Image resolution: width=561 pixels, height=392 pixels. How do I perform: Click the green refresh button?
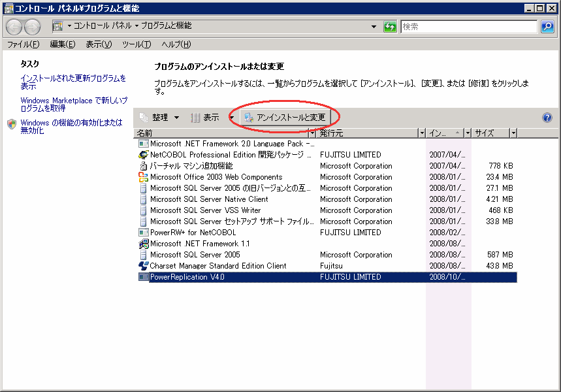click(x=390, y=27)
